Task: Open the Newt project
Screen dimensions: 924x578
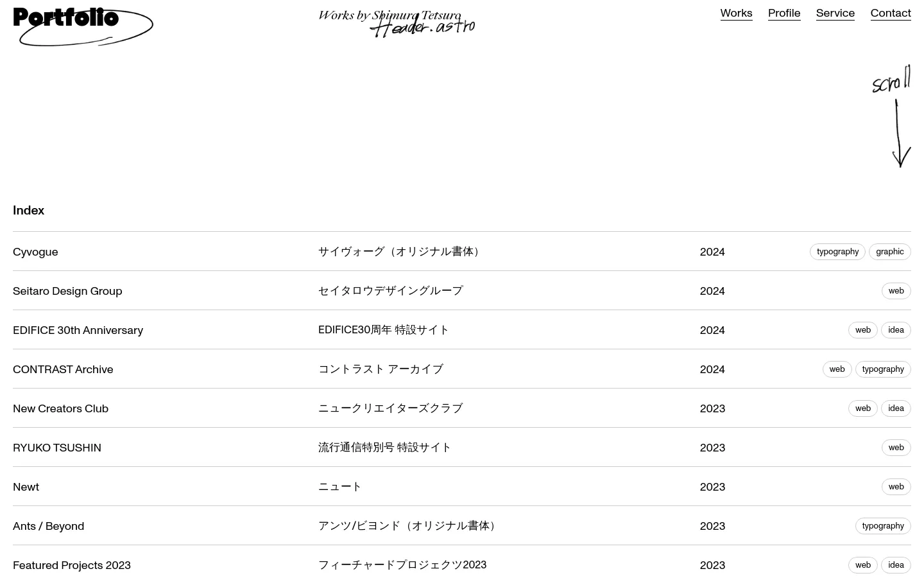Action: (462, 487)
